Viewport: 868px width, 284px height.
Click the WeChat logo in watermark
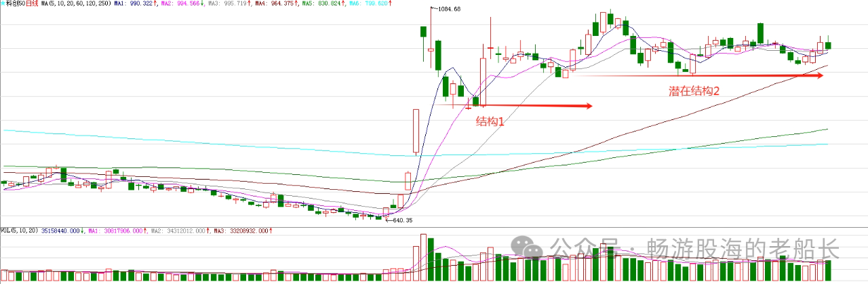click(527, 248)
